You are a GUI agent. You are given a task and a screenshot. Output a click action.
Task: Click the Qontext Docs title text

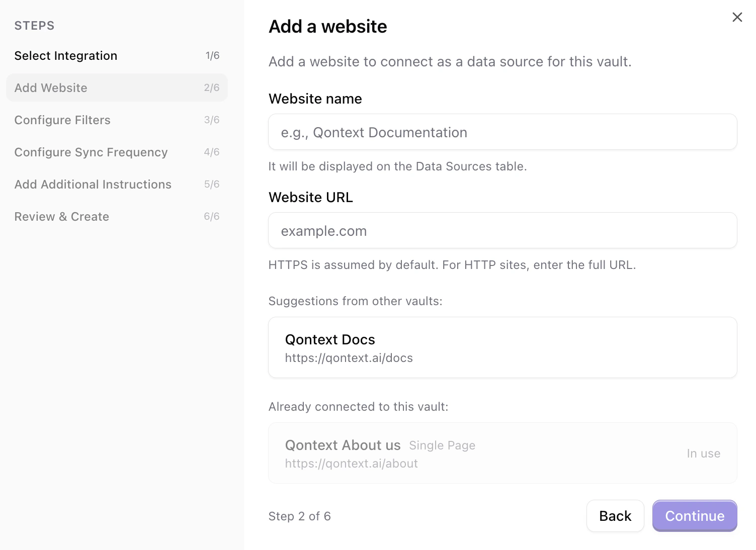click(x=330, y=339)
